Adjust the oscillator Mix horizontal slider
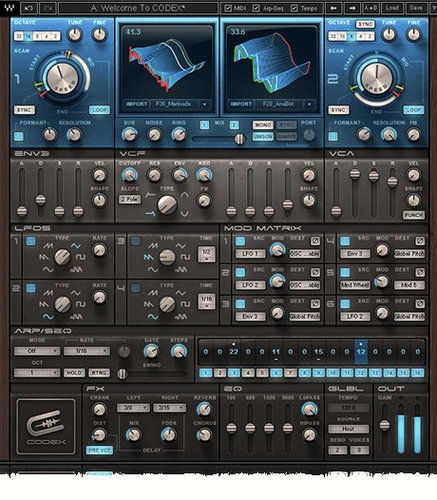 pyautogui.click(x=219, y=139)
